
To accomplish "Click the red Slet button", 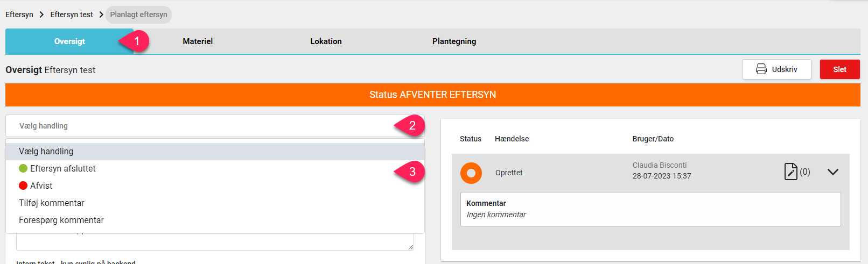I will click(x=839, y=69).
